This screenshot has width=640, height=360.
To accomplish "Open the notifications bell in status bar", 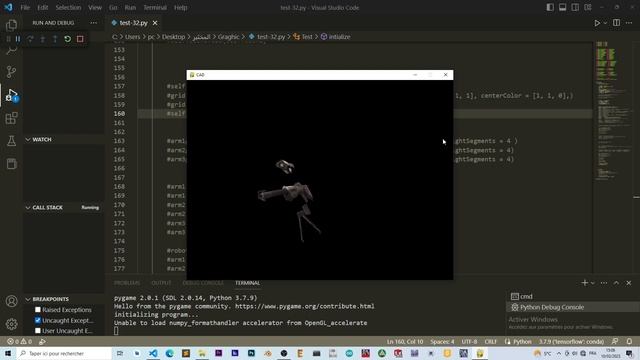I will pos(629,341).
